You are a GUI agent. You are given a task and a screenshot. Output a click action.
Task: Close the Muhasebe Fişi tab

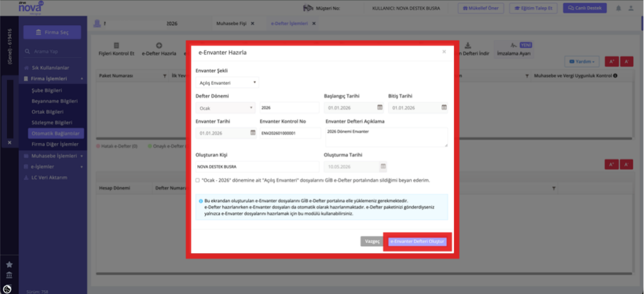[x=253, y=23]
